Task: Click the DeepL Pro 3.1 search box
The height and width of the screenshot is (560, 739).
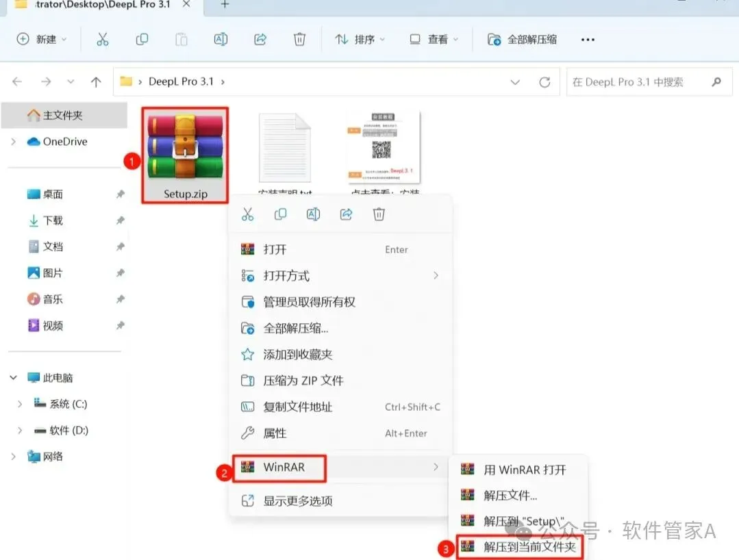Action: (649, 82)
